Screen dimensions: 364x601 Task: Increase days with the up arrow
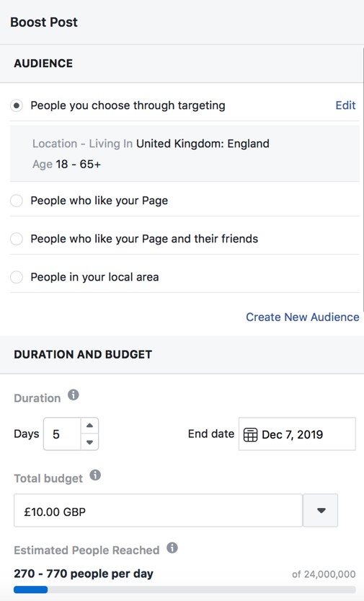pyautogui.click(x=89, y=426)
